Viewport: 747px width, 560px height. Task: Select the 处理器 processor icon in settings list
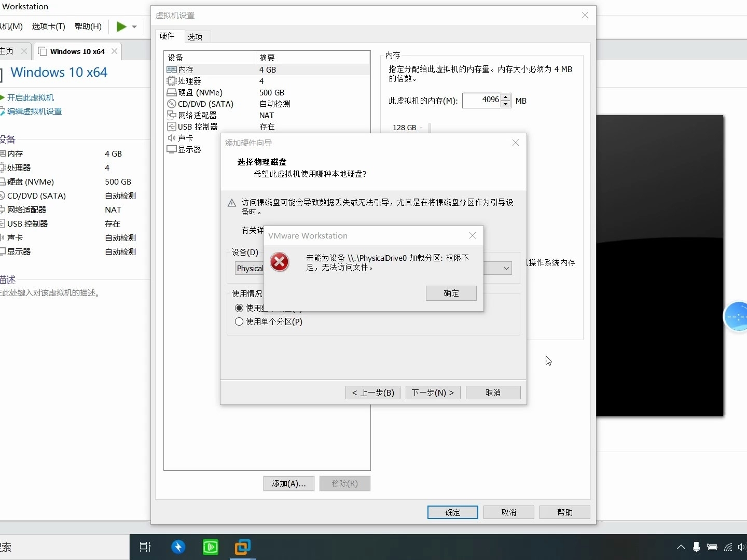[172, 81]
